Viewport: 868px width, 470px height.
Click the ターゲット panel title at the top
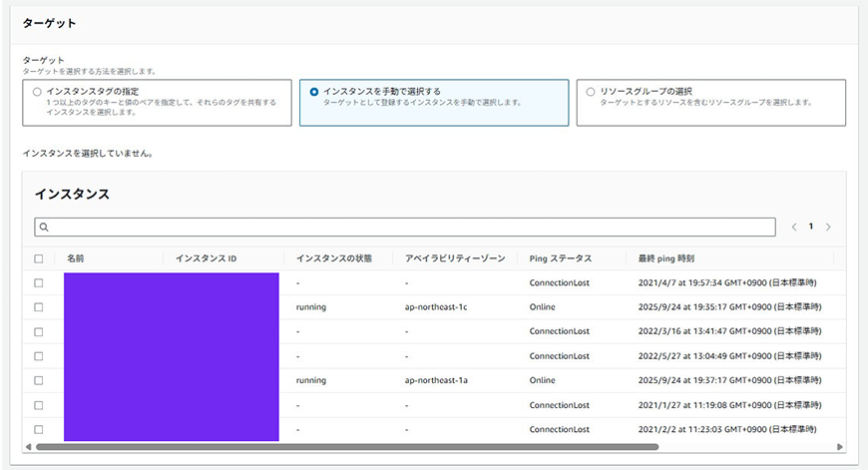[x=49, y=23]
